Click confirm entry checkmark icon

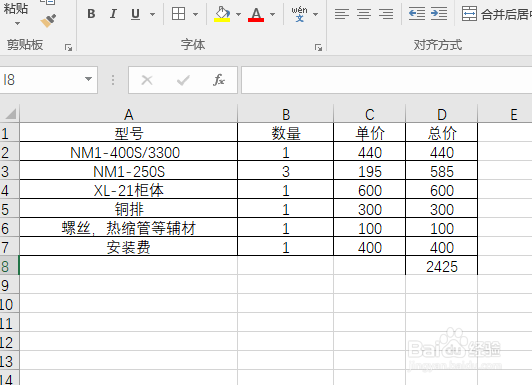coord(183,80)
